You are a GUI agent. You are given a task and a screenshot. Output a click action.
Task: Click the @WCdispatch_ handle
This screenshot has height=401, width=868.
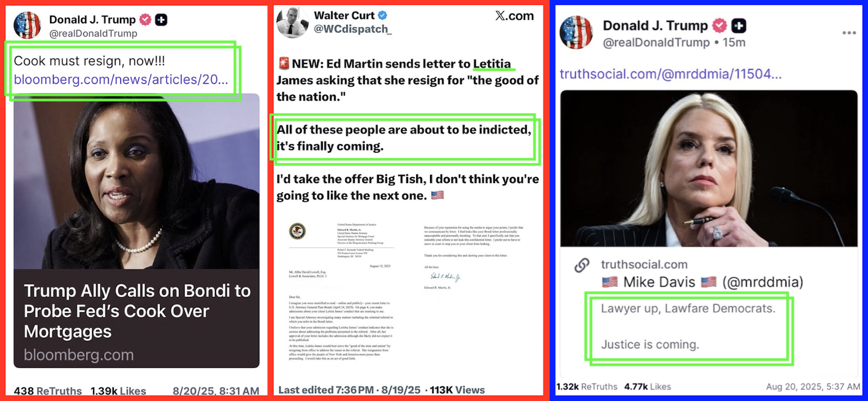353,29
